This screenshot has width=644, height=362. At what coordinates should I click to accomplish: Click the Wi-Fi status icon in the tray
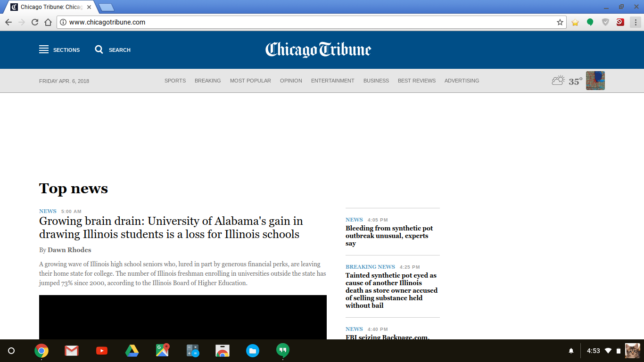pyautogui.click(x=608, y=351)
